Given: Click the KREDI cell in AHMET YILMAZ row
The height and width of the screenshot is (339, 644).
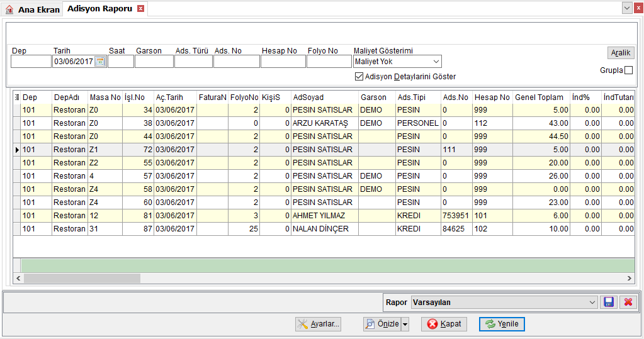Looking at the screenshot, I should [418, 216].
